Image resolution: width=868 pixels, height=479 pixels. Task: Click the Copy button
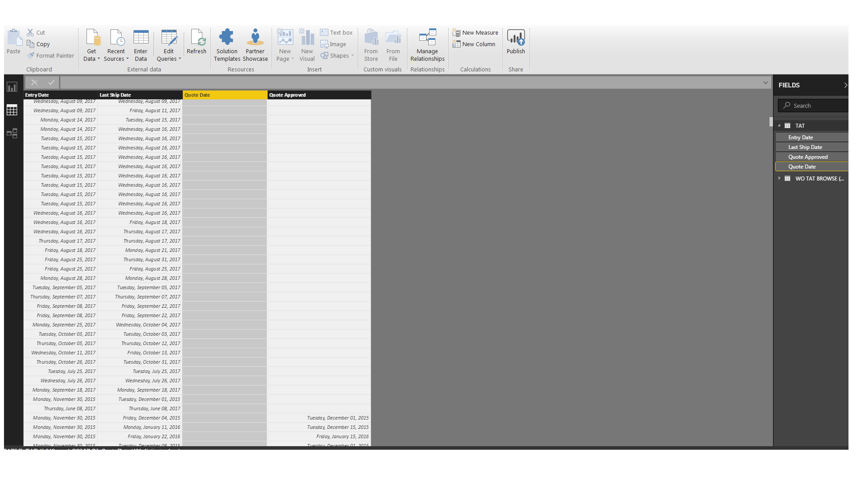pos(38,44)
